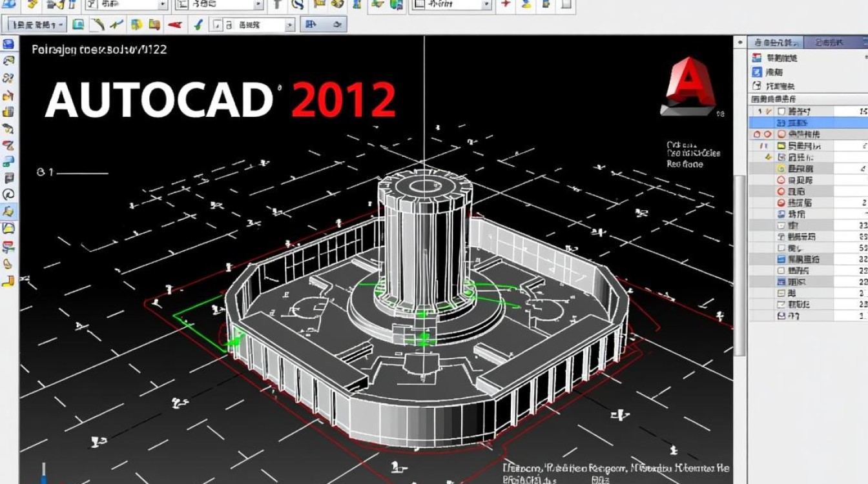The image size is (868, 484).
Task: Select the blue brush icon in second toolbar row
Action: coord(198,25)
